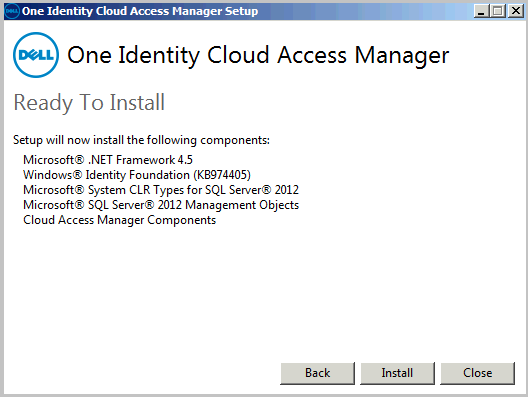Minimize the setup window
Screen dimensions: 528x397
point(481,11)
